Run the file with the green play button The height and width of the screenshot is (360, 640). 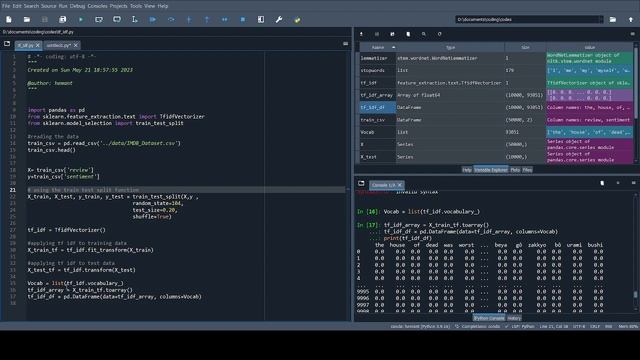pos(81,19)
